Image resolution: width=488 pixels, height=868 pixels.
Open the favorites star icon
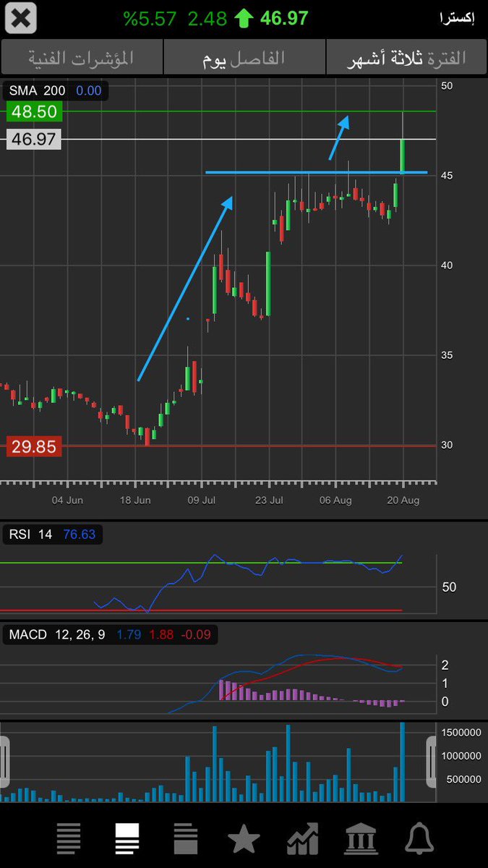tap(244, 839)
